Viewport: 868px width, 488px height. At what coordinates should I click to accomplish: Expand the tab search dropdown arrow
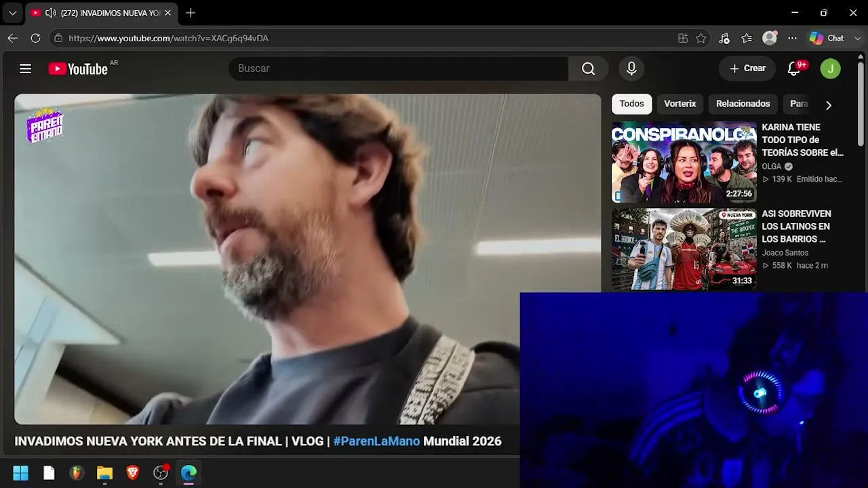coord(12,13)
